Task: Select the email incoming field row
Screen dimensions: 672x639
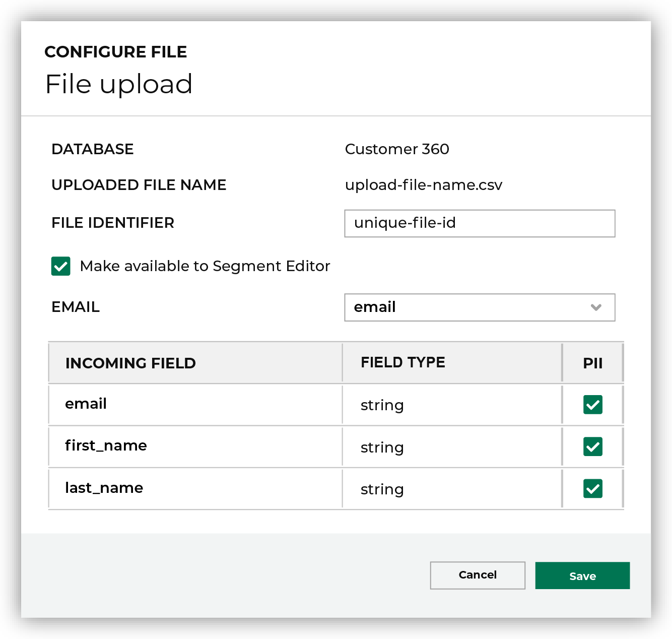Action: coord(86,404)
